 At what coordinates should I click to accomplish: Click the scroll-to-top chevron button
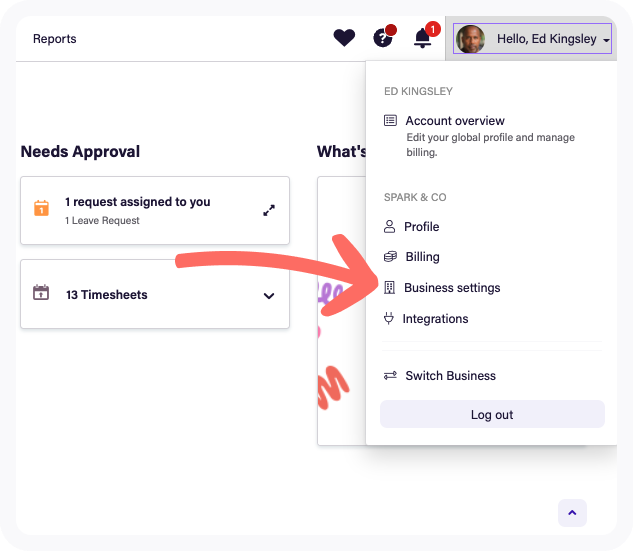click(x=572, y=513)
